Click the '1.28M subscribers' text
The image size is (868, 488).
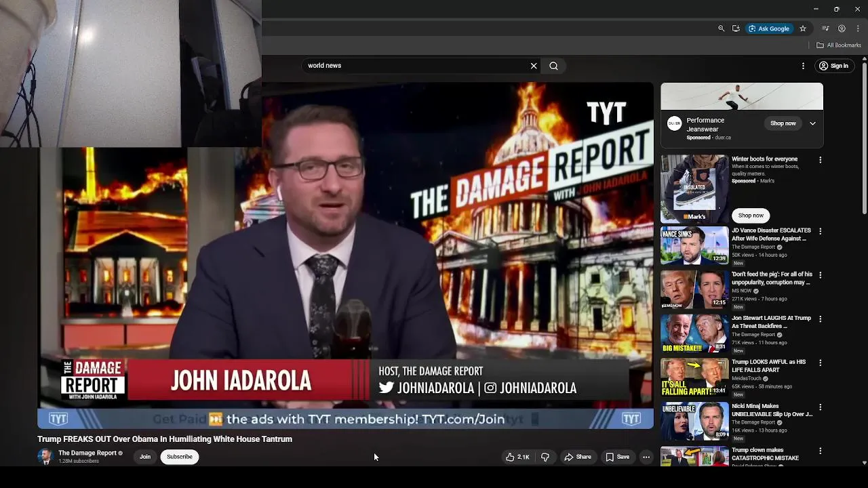[x=79, y=461]
